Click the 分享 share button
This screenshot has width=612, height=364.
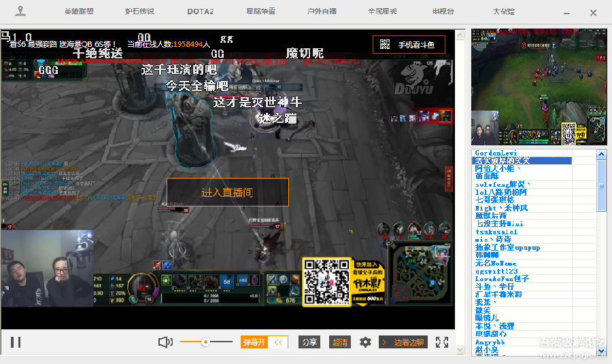(309, 342)
